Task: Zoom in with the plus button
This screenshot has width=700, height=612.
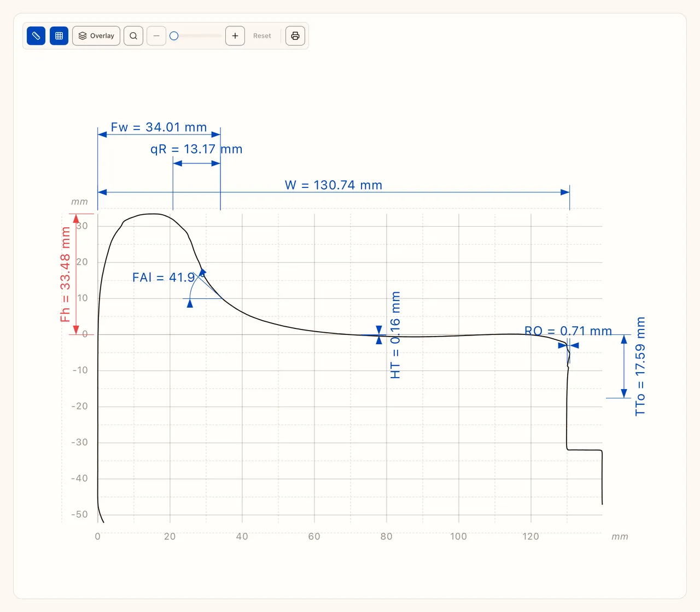Action: coord(235,36)
